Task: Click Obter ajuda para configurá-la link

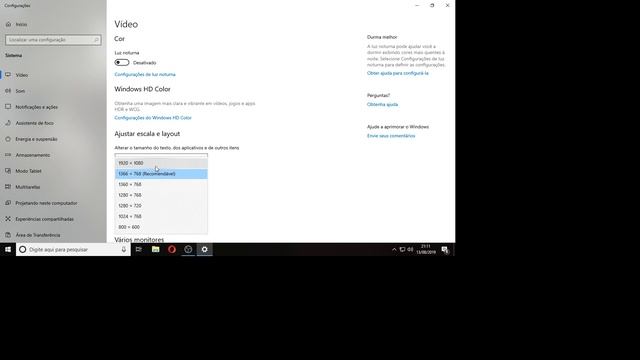Action: 398,73
